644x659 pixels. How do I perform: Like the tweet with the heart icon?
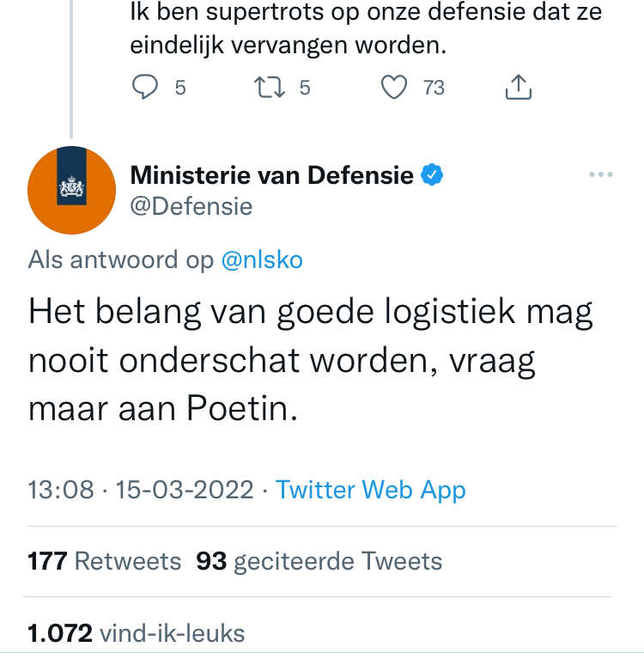tap(393, 87)
